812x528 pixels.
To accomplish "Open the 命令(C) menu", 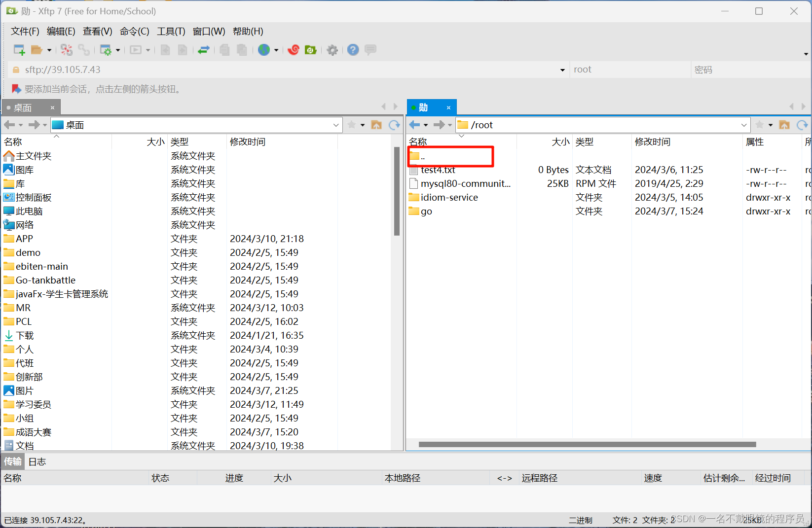I will [135, 31].
